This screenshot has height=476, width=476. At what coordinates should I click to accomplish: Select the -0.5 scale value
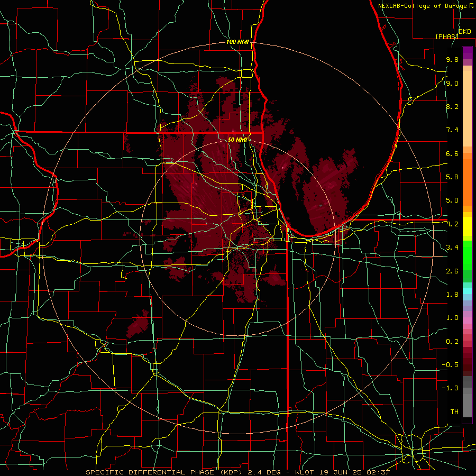click(x=450, y=365)
